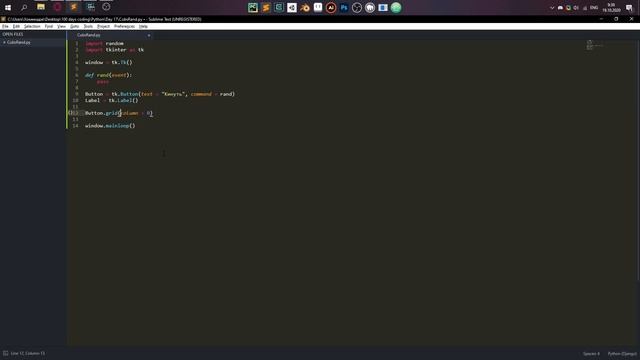Click the window.mainloop() line

pyautogui.click(x=110, y=126)
